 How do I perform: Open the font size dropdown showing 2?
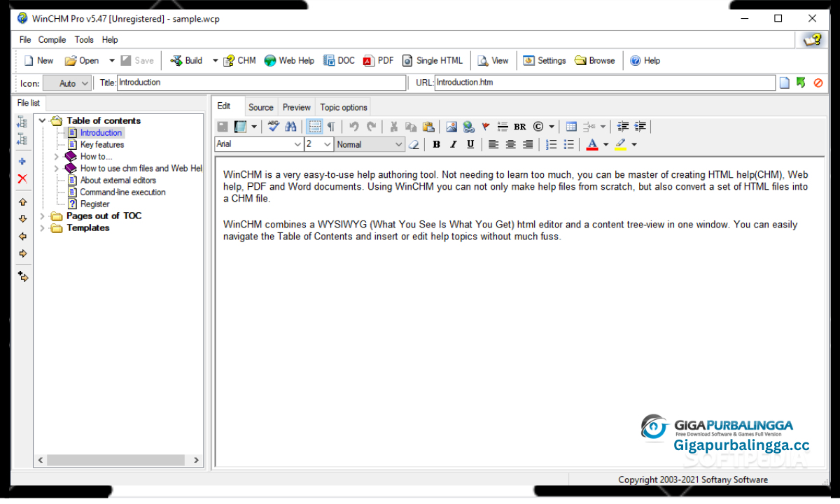327,144
